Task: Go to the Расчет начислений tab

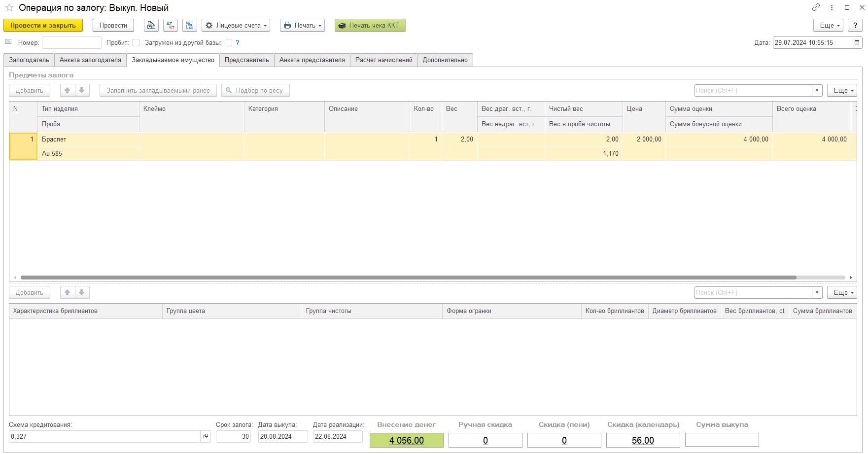Action: tap(384, 60)
